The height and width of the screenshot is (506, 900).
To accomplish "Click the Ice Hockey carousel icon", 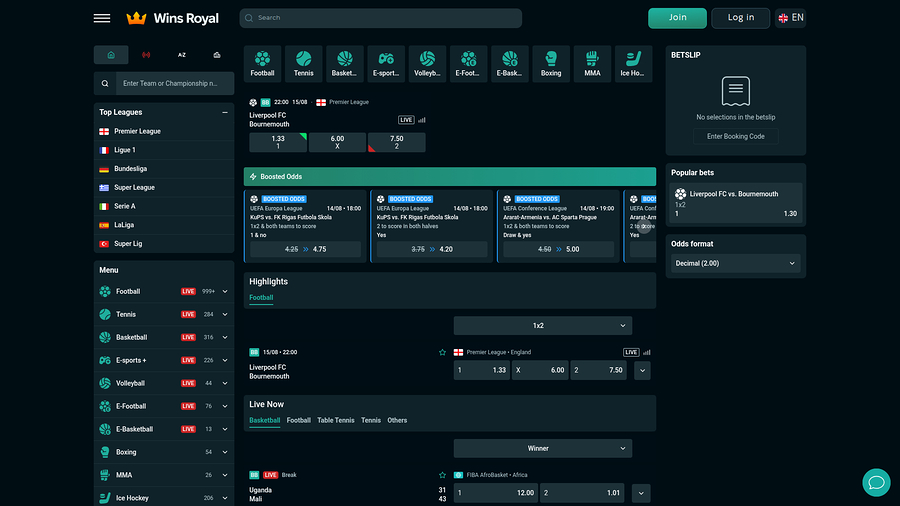I will point(632,63).
